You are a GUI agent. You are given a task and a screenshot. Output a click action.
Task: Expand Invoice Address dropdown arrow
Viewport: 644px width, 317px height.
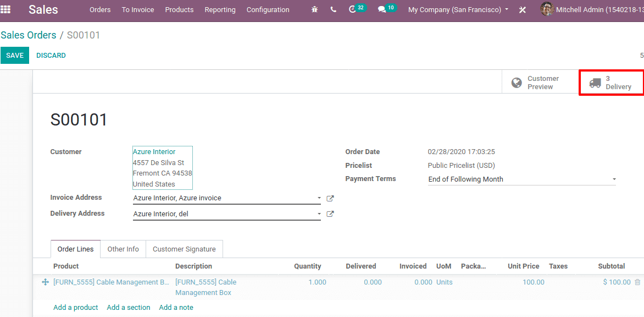point(319,198)
